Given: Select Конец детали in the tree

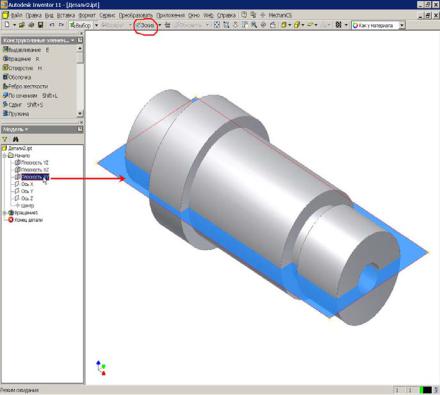Looking at the screenshot, I should [x=25, y=220].
